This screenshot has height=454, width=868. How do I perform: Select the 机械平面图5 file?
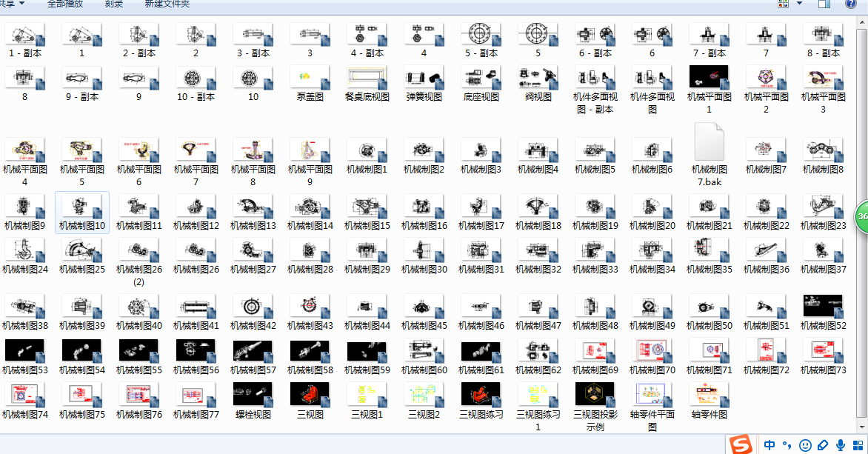(x=82, y=163)
